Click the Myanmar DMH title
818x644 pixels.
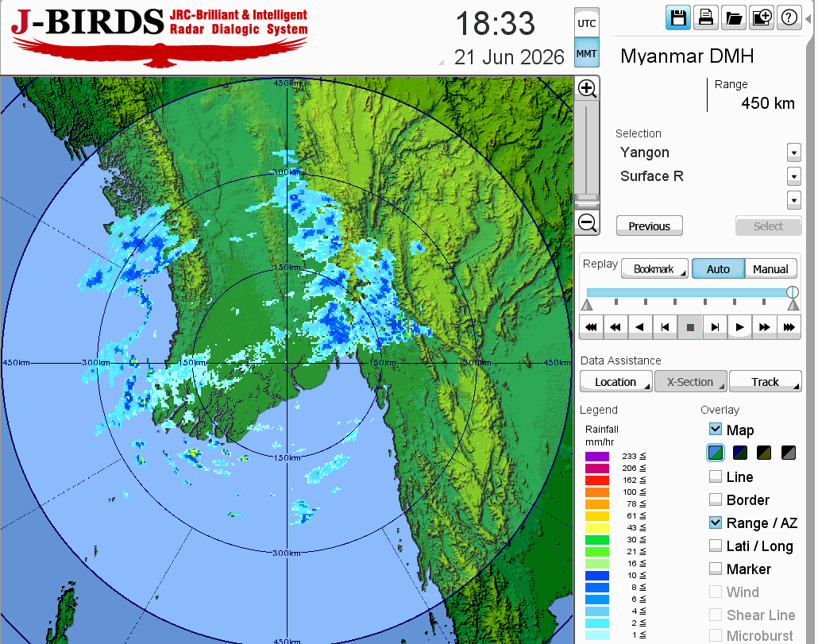click(x=686, y=56)
